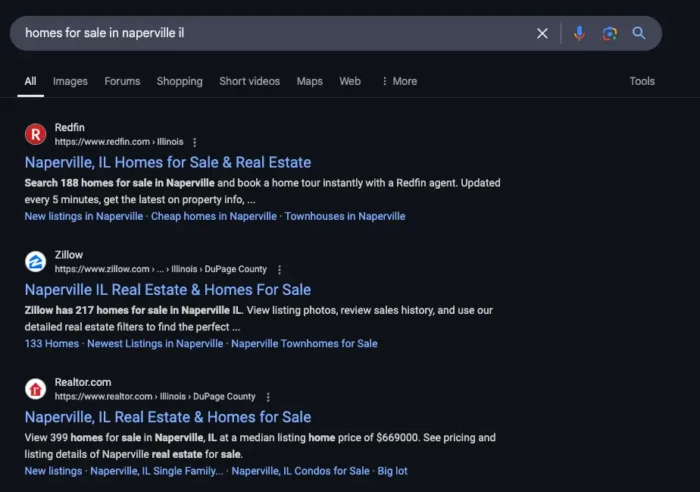The height and width of the screenshot is (492, 700).
Task: Switch to the Forums tab
Action: point(122,81)
